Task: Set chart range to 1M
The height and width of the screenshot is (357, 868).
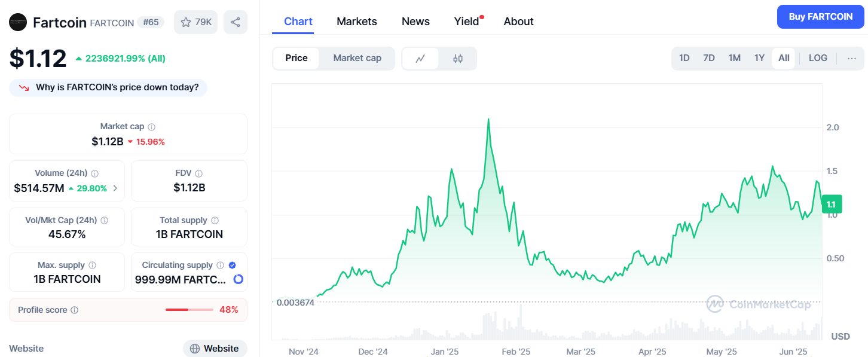Action: (x=735, y=58)
